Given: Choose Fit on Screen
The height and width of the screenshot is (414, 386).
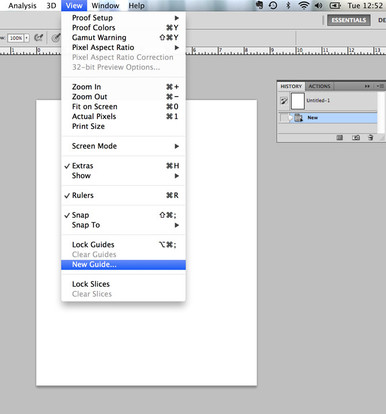Looking at the screenshot, I should coord(123,107).
